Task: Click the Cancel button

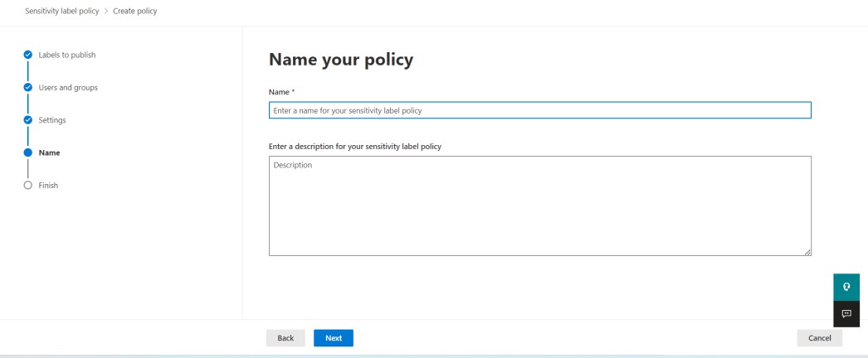Action: point(819,338)
